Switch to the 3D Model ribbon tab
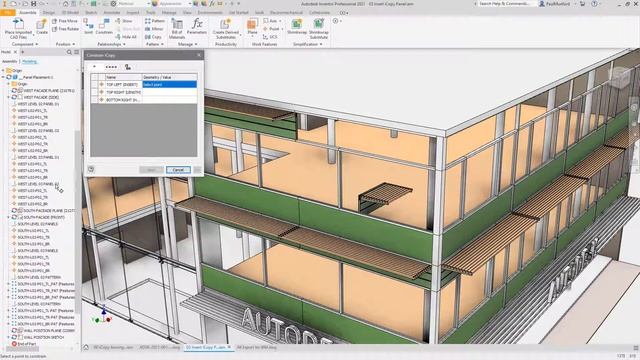Image resolution: width=640 pixels, height=360 pixels. click(70, 13)
